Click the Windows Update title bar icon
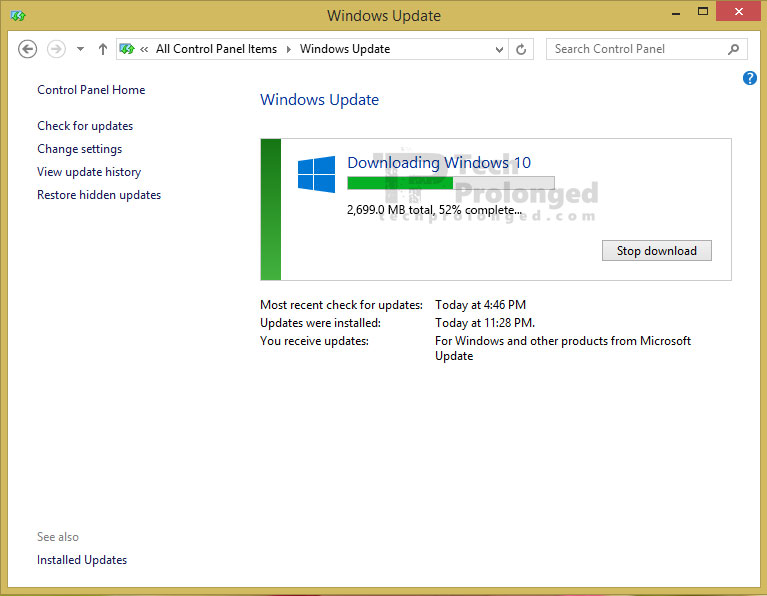The width and height of the screenshot is (767, 596). (x=18, y=16)
